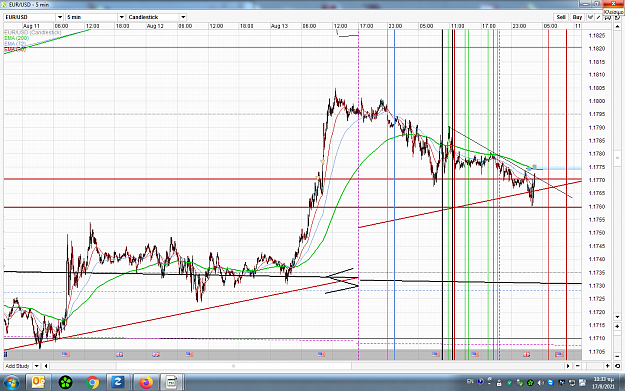
Task: Open the blue Z app in taskbar
Action: 118,383
